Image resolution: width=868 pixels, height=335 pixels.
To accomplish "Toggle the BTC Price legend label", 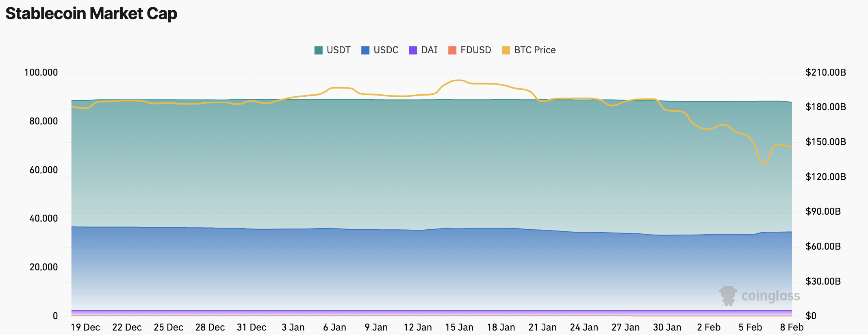I will click(x=534, y=50).
